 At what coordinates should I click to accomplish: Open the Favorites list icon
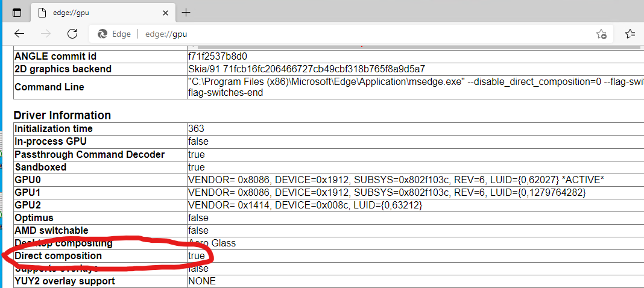point(630,34)
